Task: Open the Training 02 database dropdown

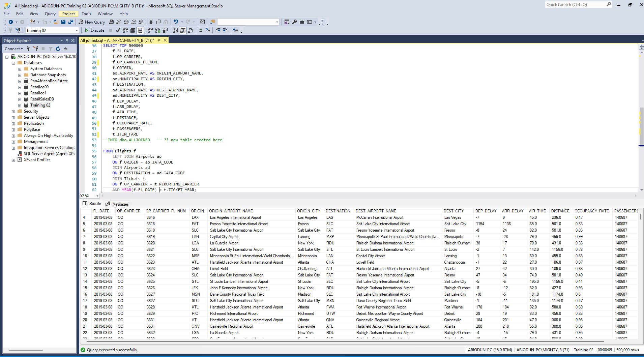Action: click(x=77, y=31)
